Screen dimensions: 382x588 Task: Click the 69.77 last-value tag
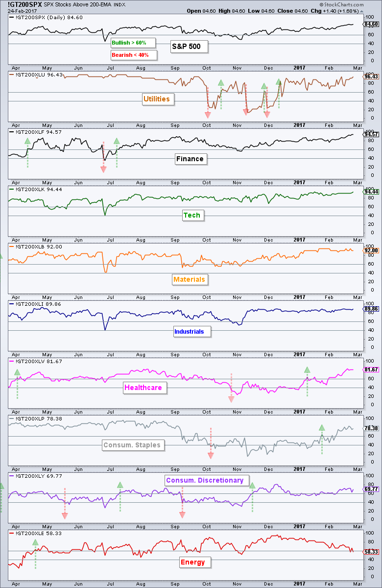point(372,490)
